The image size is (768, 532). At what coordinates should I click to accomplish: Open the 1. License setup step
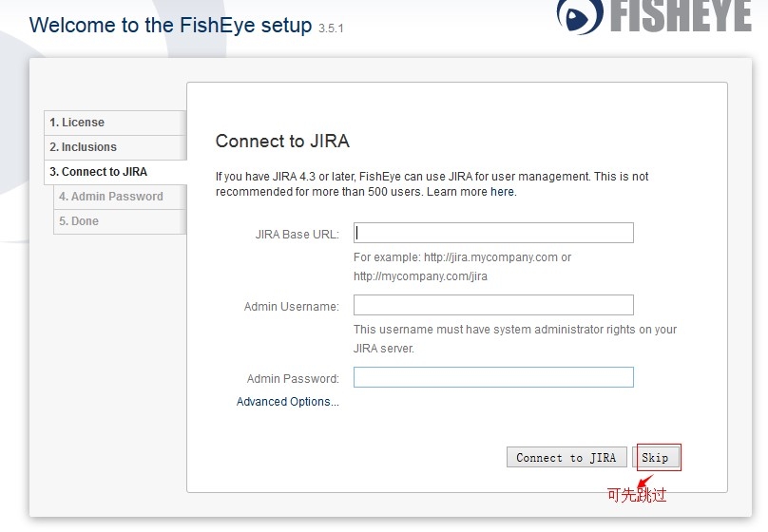click(x=115, y=123)
